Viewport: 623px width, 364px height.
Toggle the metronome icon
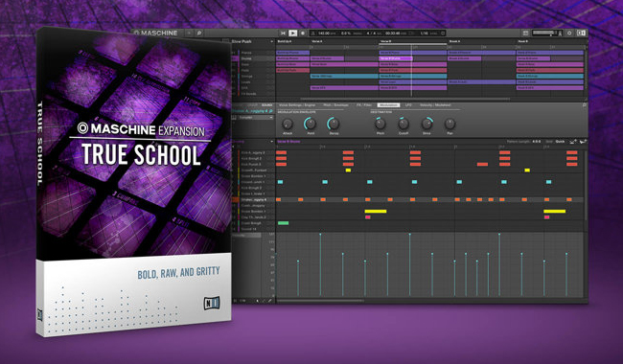click(312, 34)
